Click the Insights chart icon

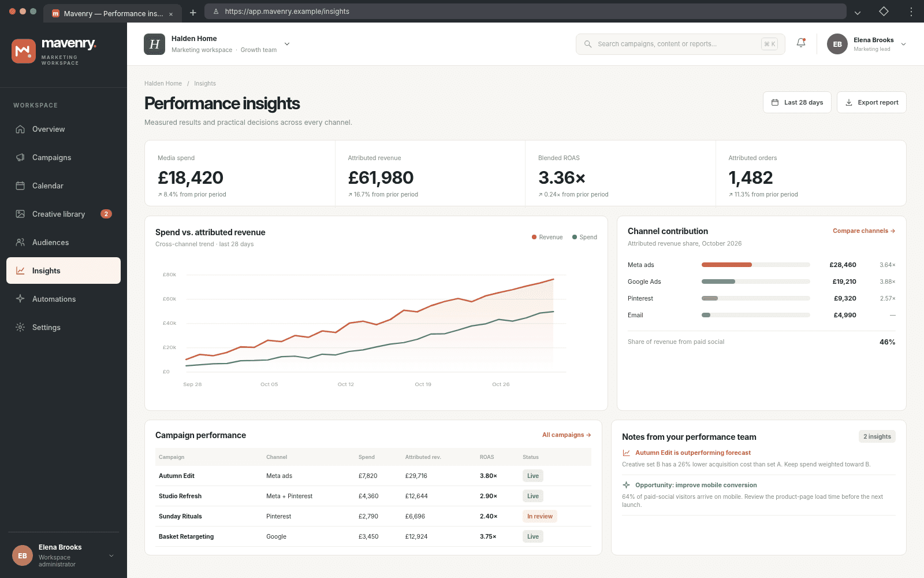20,271
